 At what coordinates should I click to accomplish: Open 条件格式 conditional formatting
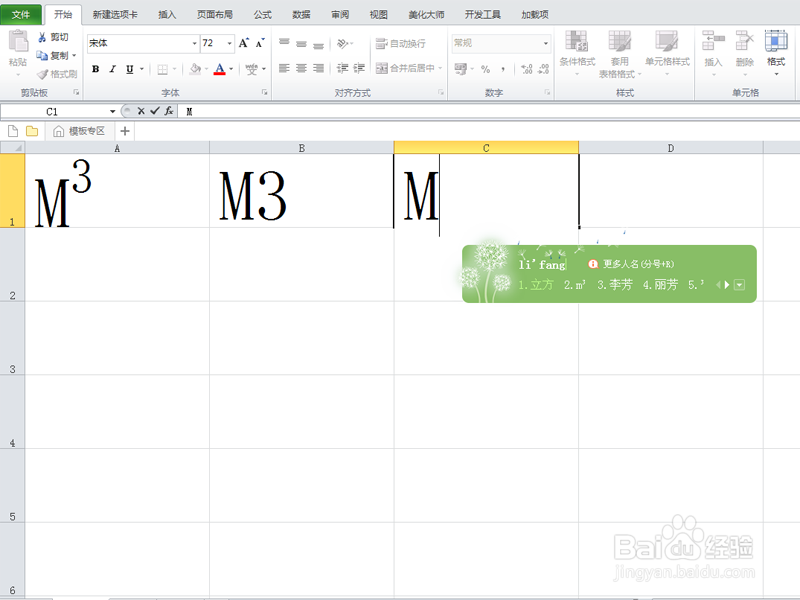(577, 53)
